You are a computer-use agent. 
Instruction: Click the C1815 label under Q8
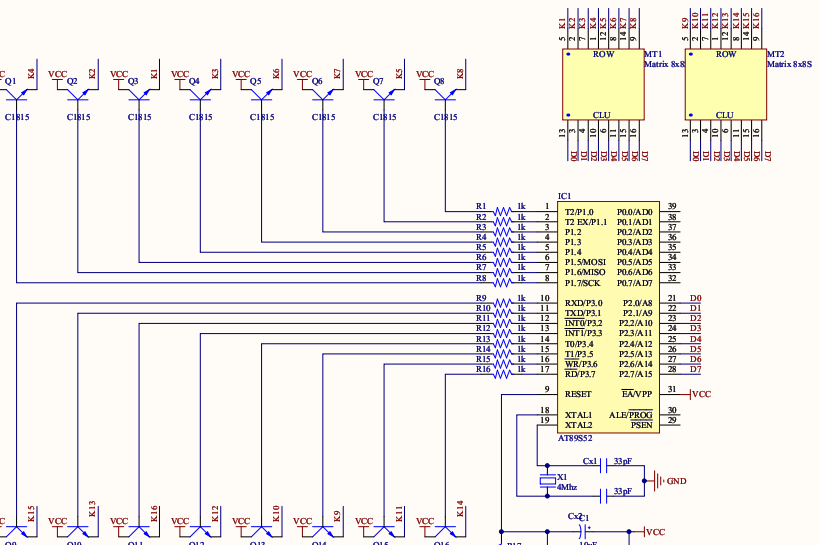tap(446, 117)
